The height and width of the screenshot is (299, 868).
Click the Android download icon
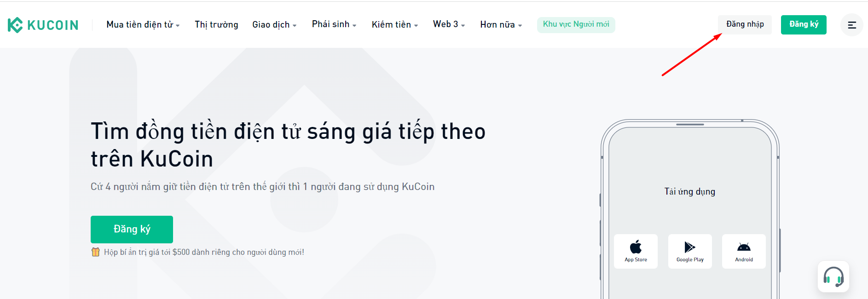(x=744, y=247)
